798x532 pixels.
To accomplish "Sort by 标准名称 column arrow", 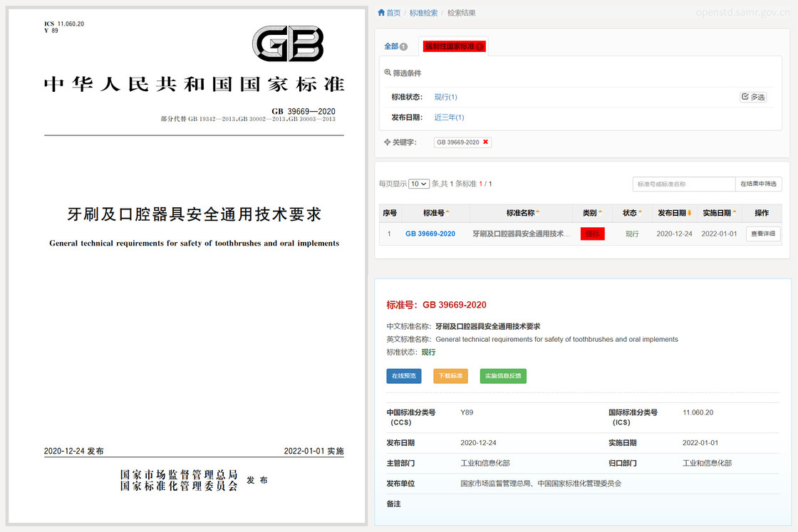I will coord(537,212).
